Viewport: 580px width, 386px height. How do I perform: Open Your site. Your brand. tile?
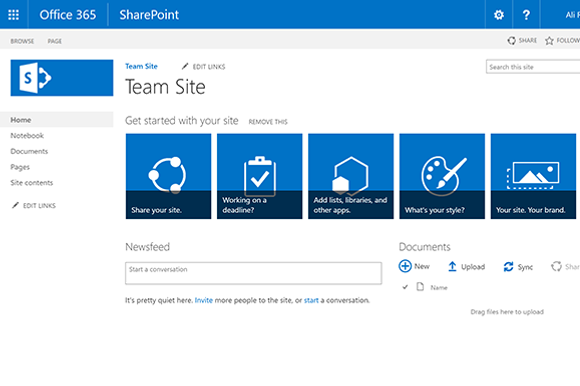point(533,176)
